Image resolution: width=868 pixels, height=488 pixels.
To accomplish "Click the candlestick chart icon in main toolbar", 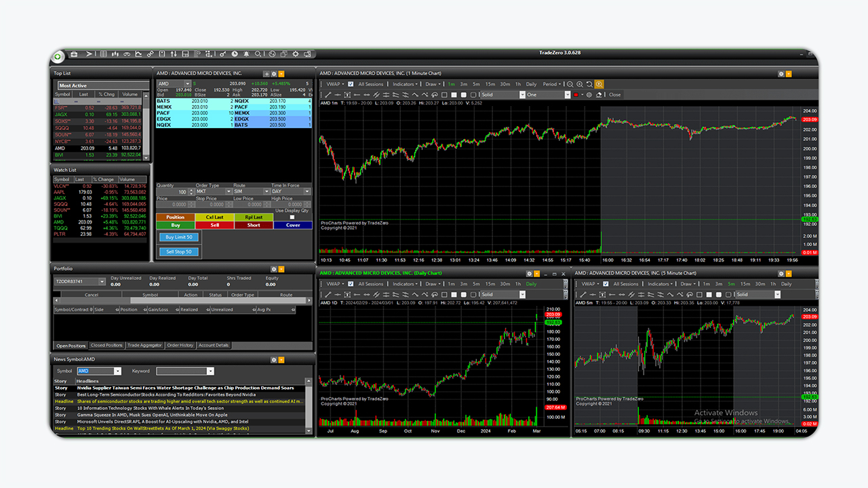I will (x=115, y=54).
